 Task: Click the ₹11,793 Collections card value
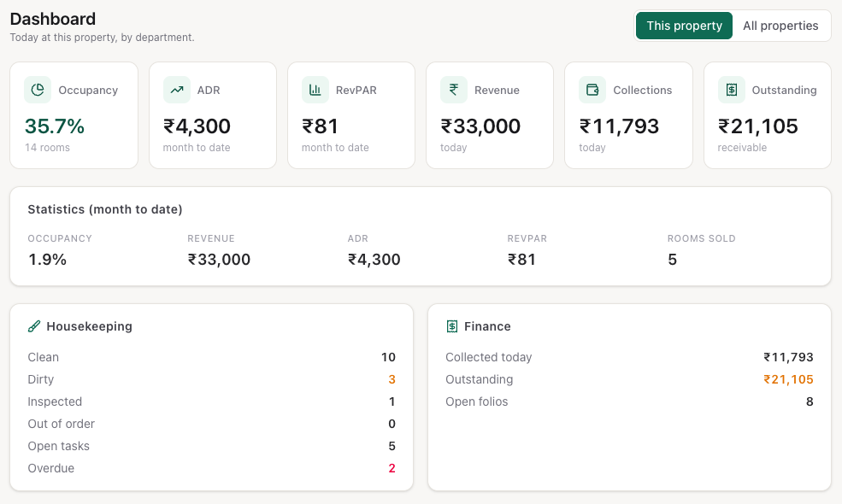click(619, 126)
